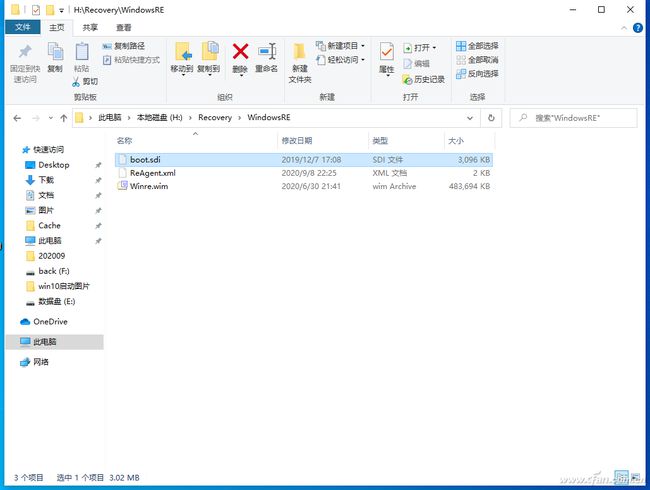Viewport: 650px width, 490px height.
Task: Click Copy path (复制路径) button
Action: coord(128,46)
